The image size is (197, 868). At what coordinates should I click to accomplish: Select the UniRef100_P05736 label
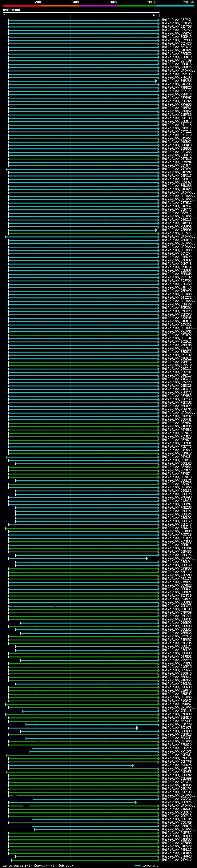(x=176, y=535)
